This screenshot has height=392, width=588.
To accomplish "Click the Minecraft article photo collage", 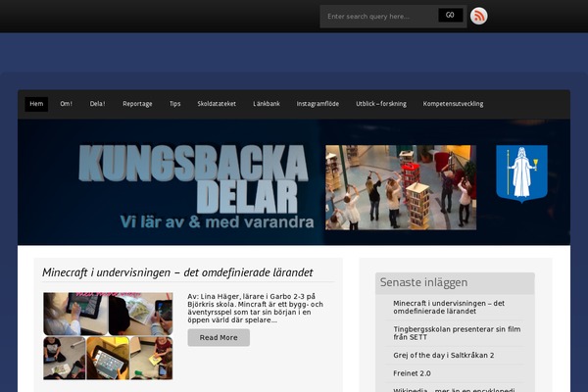I will point(108,336).
